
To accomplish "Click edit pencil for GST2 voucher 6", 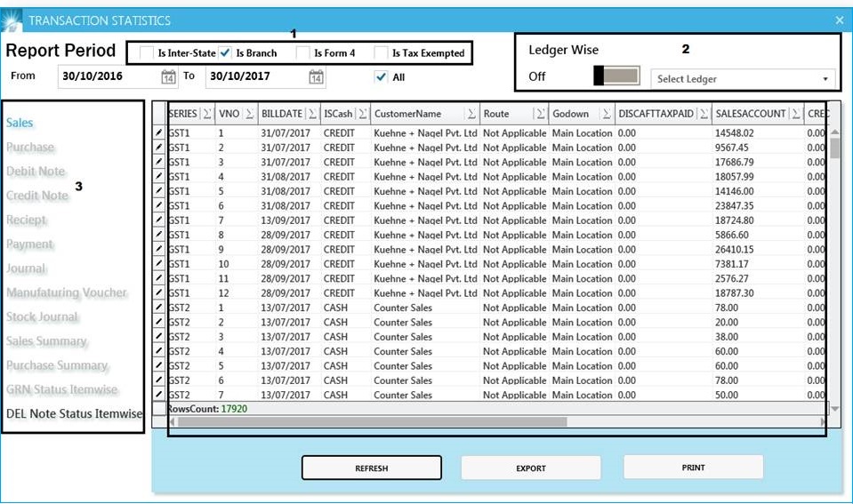I will coord(159,380).
